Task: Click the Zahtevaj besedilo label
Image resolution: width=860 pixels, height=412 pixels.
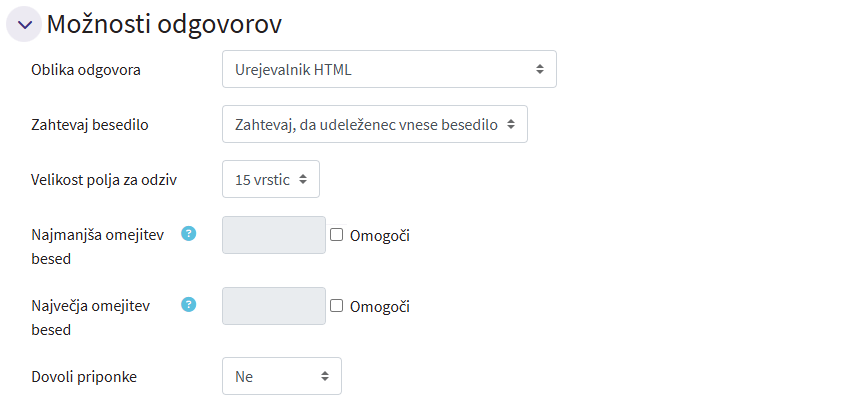Action: click(x=91, y=125)
